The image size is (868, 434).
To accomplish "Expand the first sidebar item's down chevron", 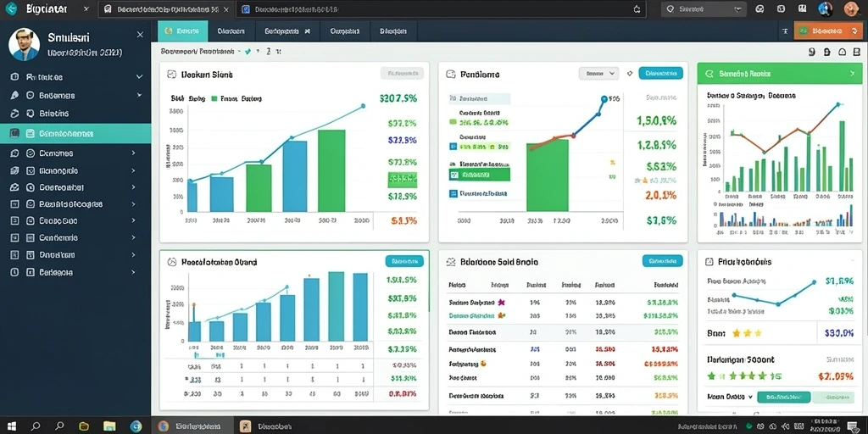I will pos(138,95).
